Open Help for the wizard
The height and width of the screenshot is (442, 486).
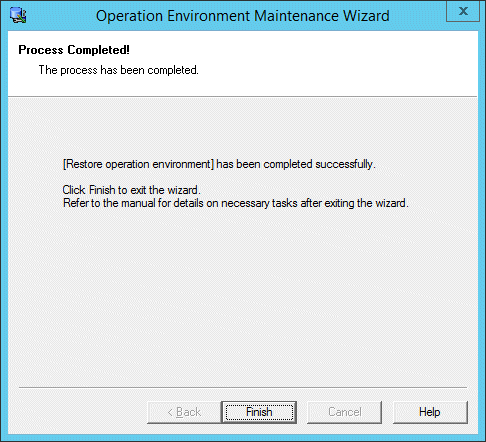[430, 412]
